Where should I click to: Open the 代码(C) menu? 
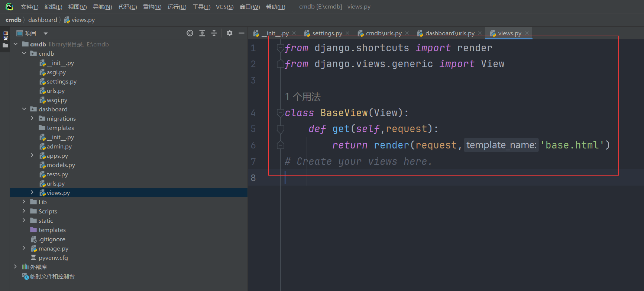(127, 7)
